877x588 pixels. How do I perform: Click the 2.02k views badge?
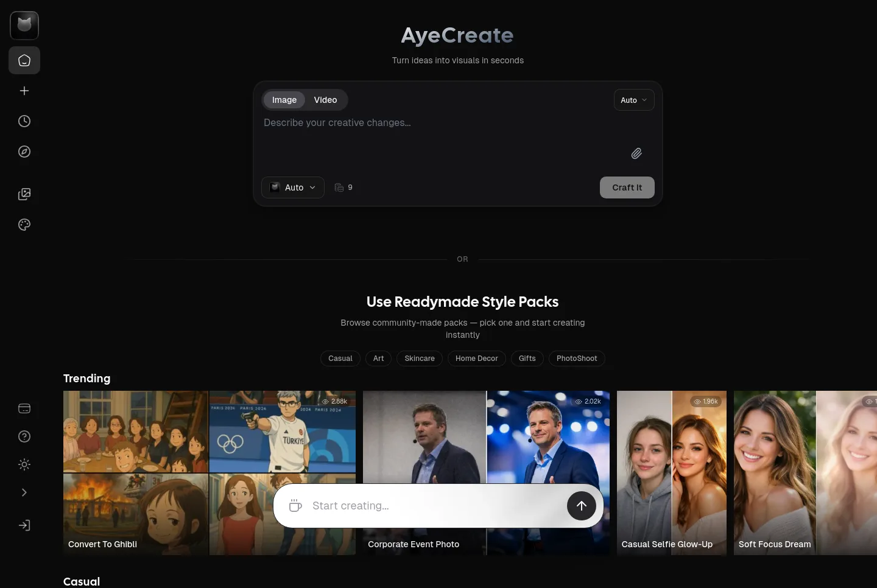pos(588,402)
